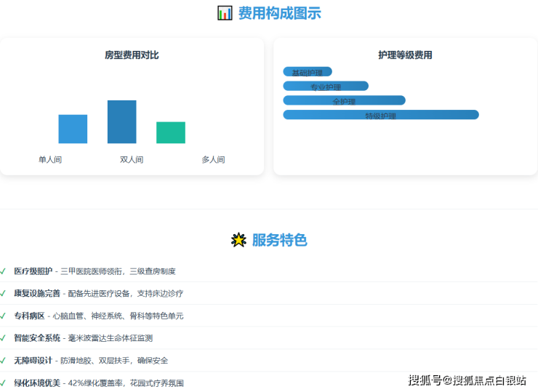Click the checkmark next to 医疗级照护
The image size is (538, 392).
click(4, 271)
